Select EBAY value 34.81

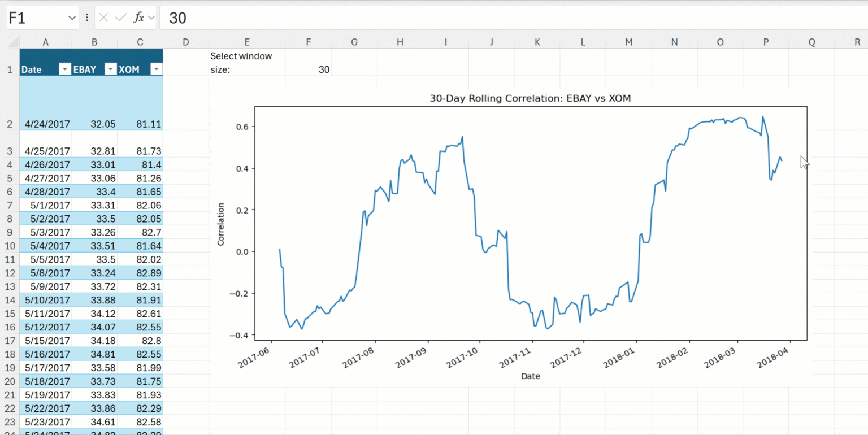[x=94, y=354]
